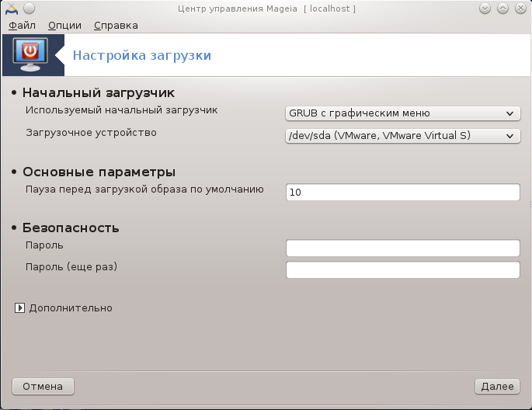Click the boot delay field showing 10
The height and width of the screenshot is (410, 532).
[x=403, y=192]
